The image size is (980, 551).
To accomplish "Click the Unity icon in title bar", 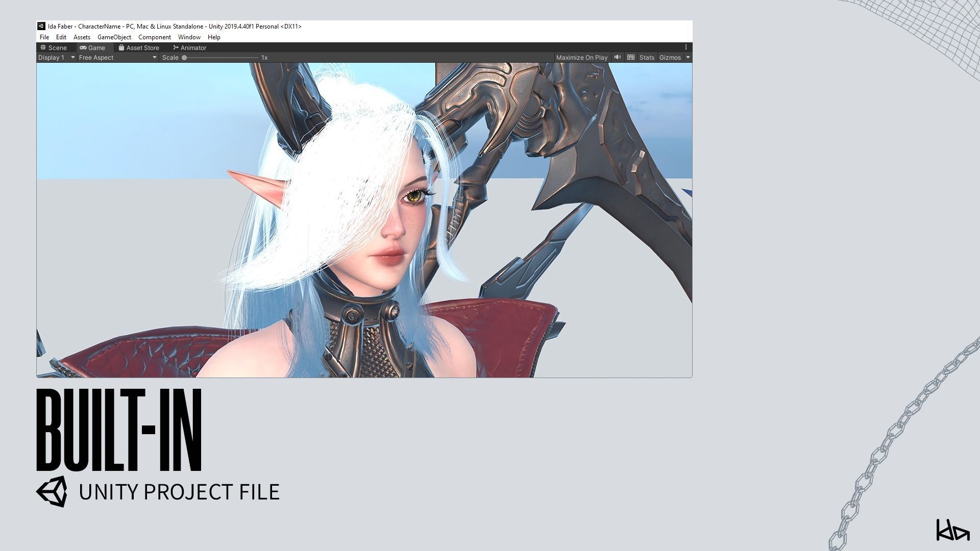I will [x=41, y=26].
